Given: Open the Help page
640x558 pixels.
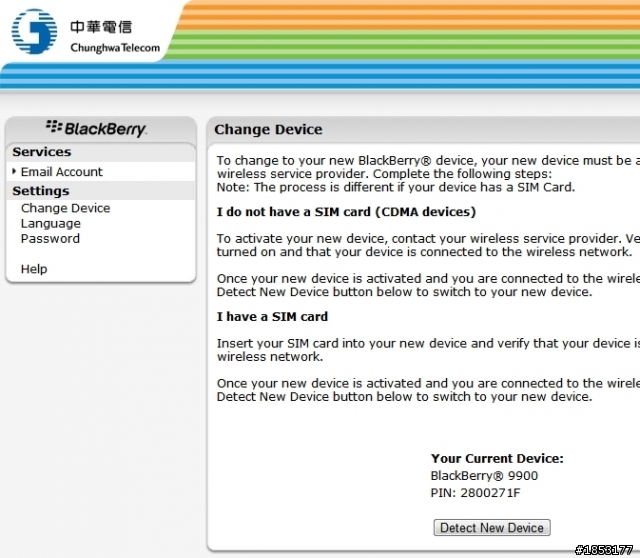Looking at the screenshot, I should [x=34, y=269].
